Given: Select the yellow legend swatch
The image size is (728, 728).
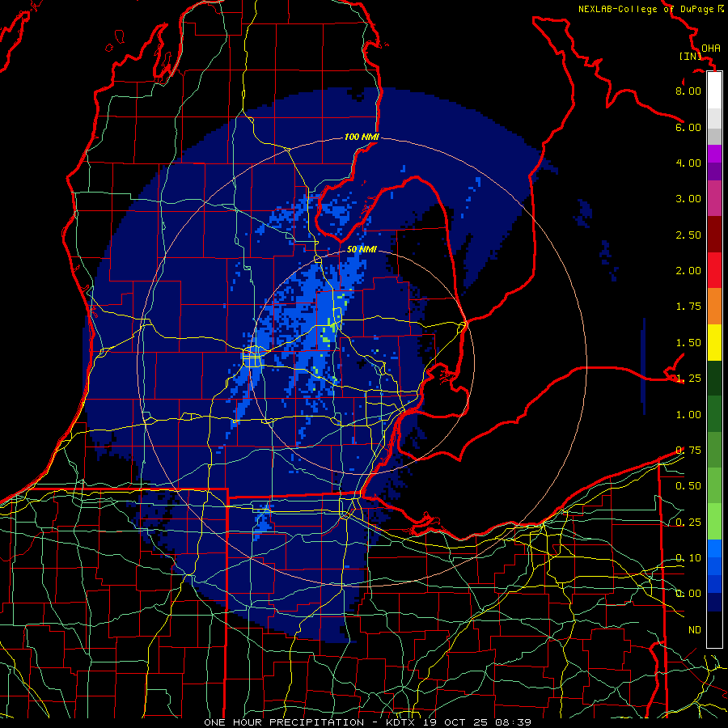Looking at the screenshot, I should 714,342.
